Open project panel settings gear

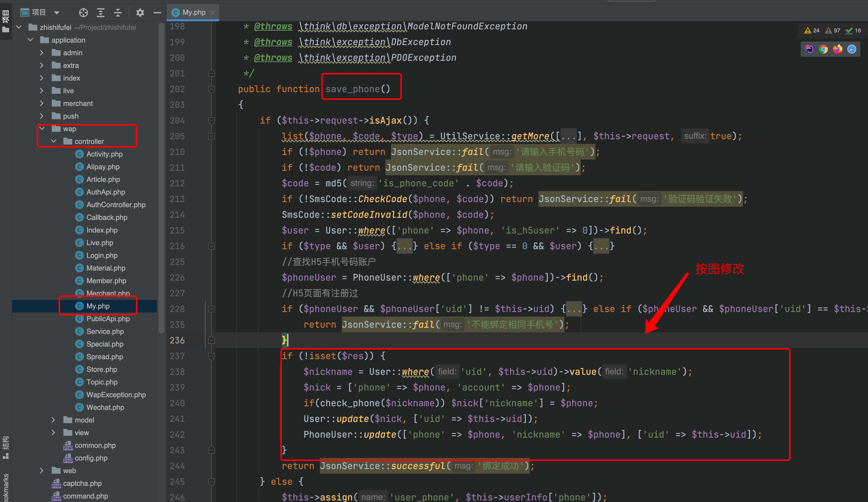point(140,13)
